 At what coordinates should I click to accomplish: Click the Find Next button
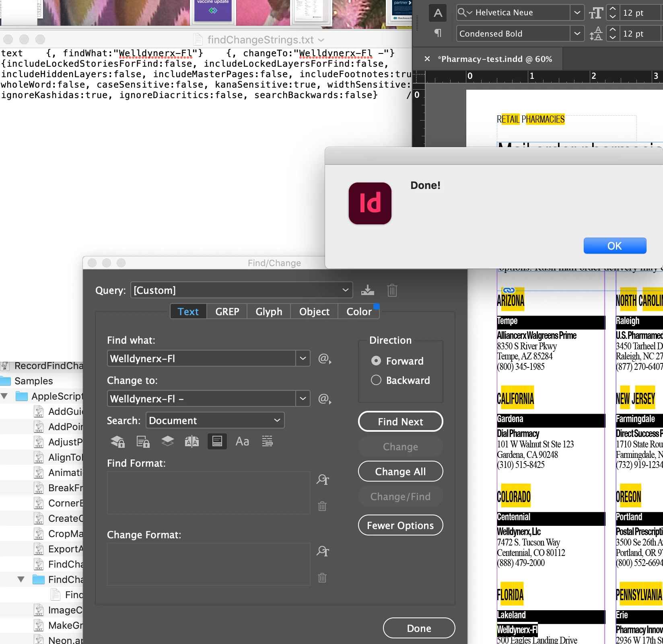[400, 422]
